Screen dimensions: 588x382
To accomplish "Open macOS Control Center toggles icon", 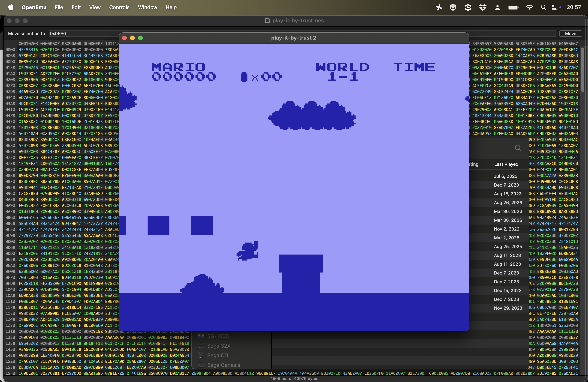I will tap(555, 7).
